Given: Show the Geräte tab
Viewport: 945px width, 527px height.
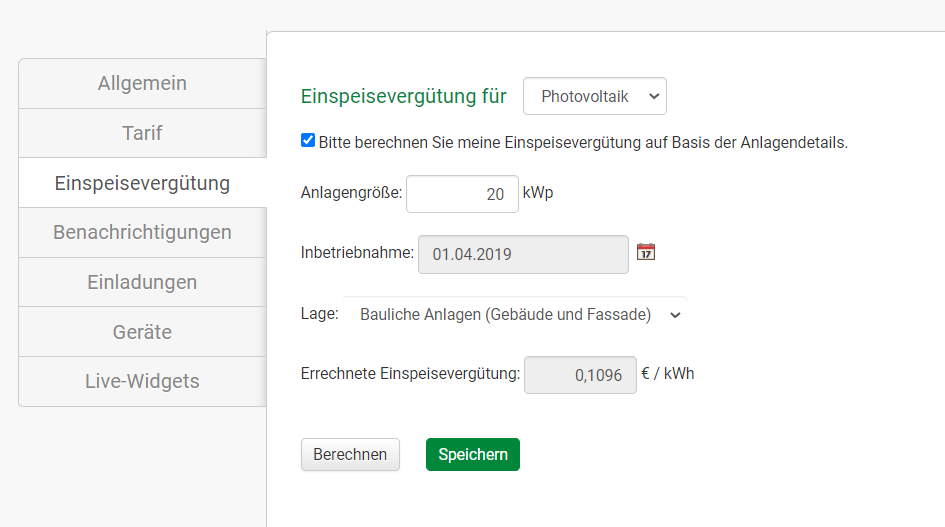Looking at the screenshot, I should click(x=142, y=332).
